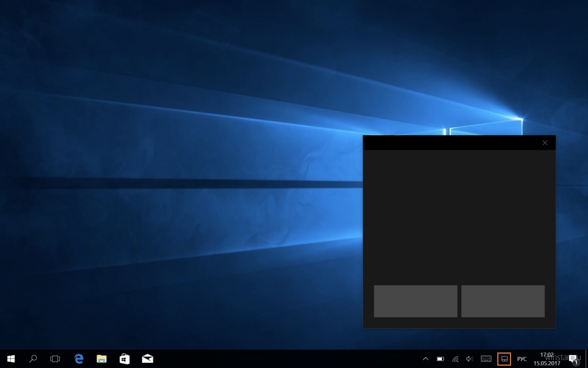Open the Windows Store taskbar icon
Image resolution: width=588 pixels, height=368 pixels.
pos(125,359)
